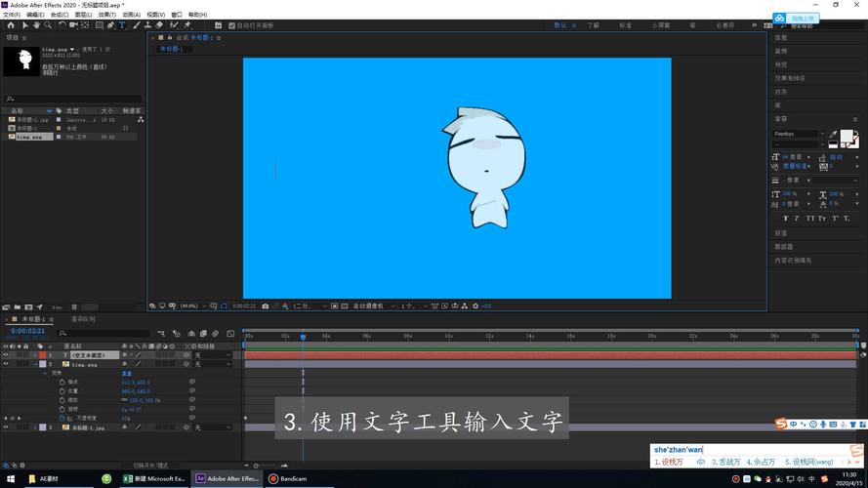Screen dimensions: 868x488
Task: Enable faux italic text style
Action: 797,219
